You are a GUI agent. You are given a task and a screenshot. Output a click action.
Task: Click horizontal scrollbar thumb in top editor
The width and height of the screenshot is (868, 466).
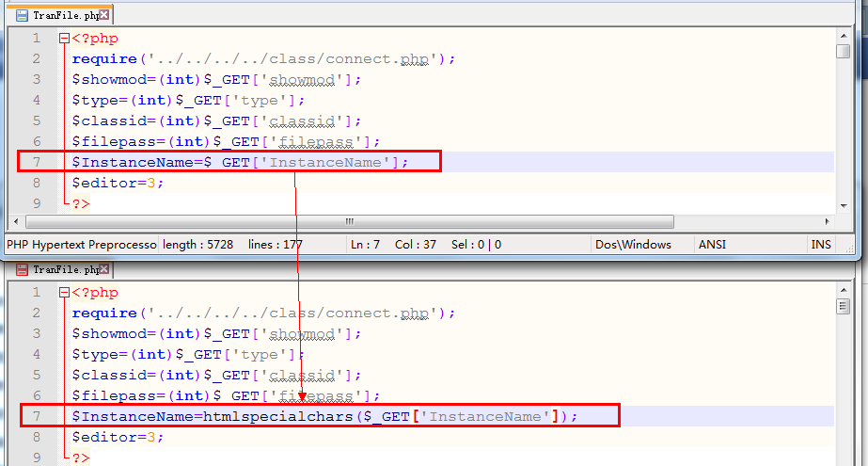tap(350, 221)
